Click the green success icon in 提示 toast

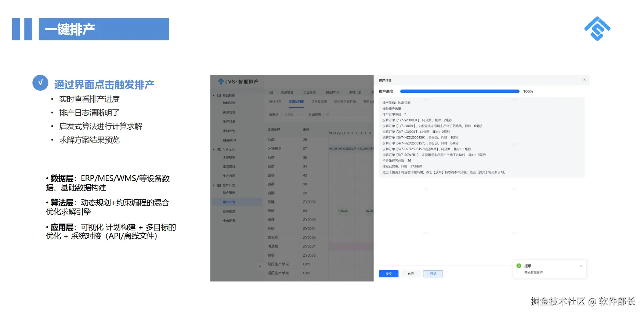tap(519, 266)
